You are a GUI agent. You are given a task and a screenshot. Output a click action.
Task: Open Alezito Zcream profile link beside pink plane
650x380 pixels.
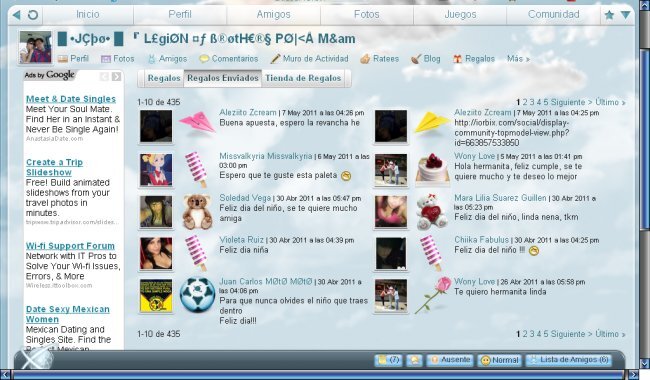point(247,112)
